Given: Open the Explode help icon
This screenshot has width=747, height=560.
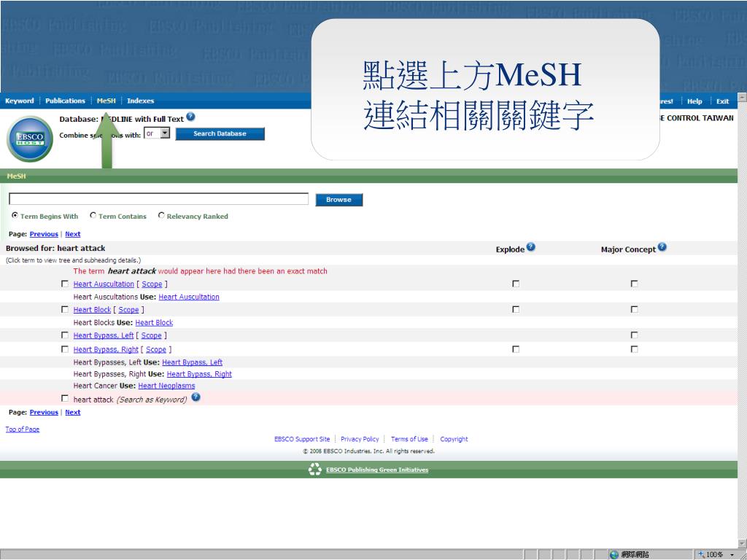Looking at the screenshot, I should pos(531,247).
